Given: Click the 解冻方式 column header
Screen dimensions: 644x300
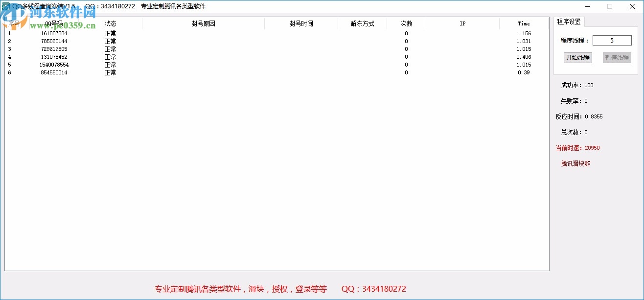Looking at the screenshot, I should 361,23.
